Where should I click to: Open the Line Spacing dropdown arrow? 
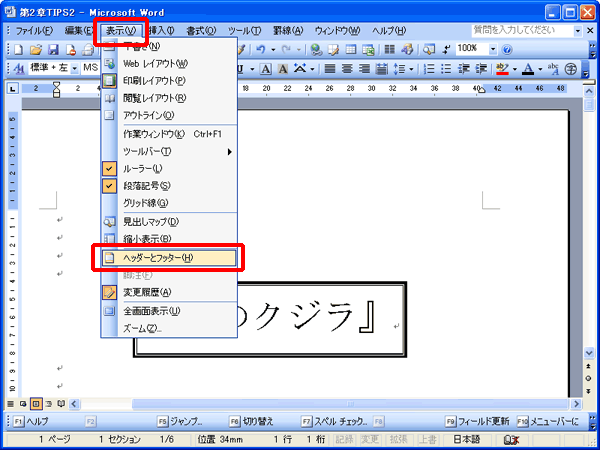click(411, 69)
